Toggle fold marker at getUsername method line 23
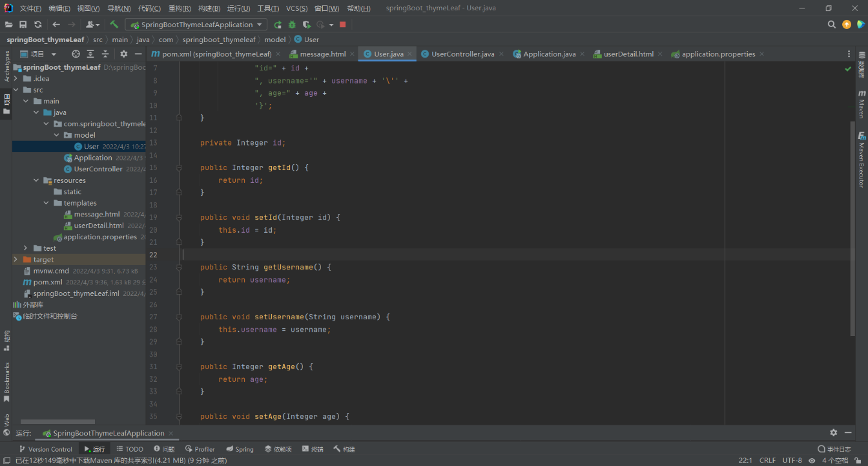This screenshot has width=868, height=466. (x=179, y=267)
